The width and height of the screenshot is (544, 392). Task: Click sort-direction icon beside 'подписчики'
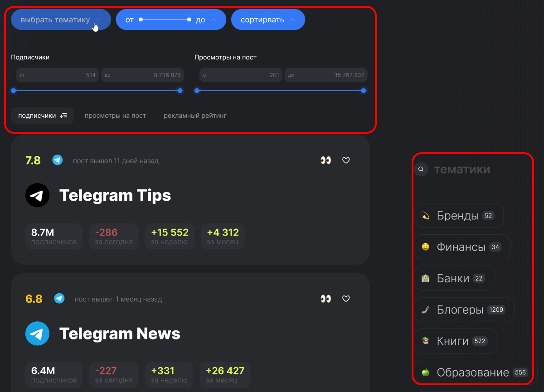click(x=63, y=116)
